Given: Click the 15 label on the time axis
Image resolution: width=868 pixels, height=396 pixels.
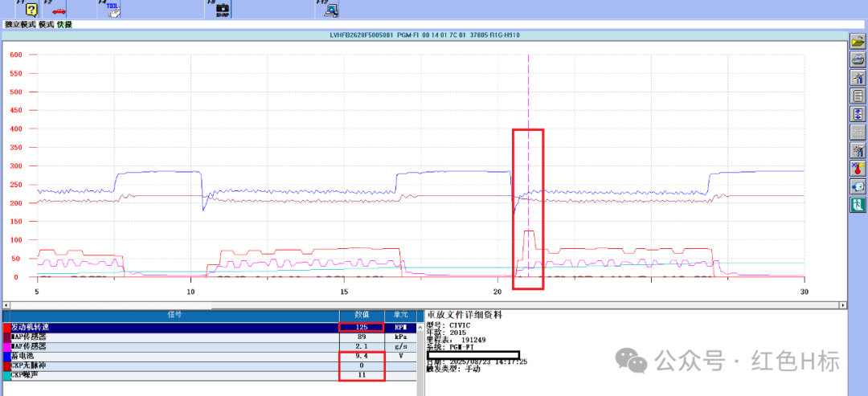Looking at the screenshot, I should [x=344, y=292].
